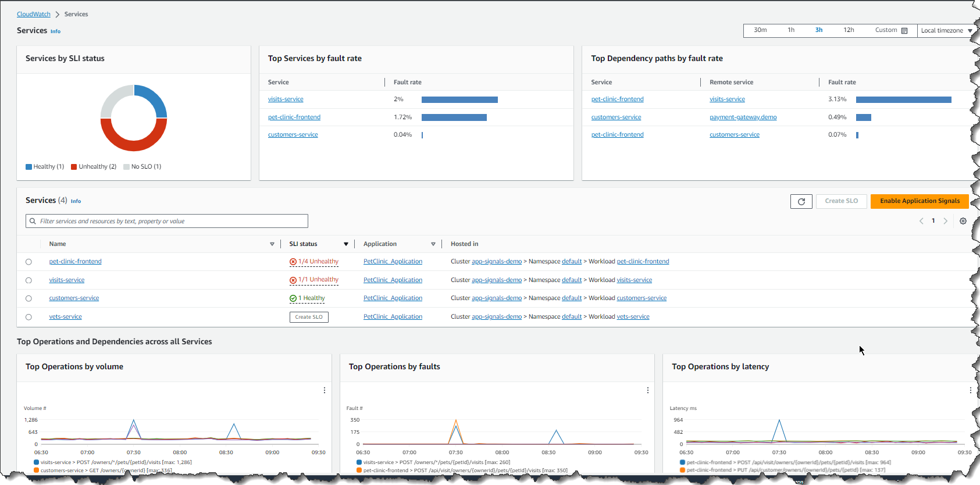This screenshot has width=980, height=485.
Task: Click Enable Application Signals button
Action: coord(920,201)
